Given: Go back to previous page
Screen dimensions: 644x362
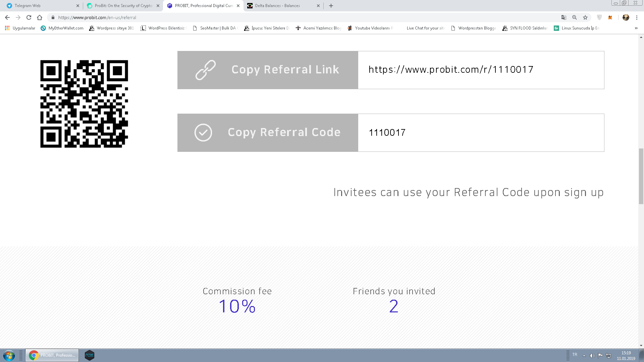Looking at the screenshot, I should coord(7,17).
